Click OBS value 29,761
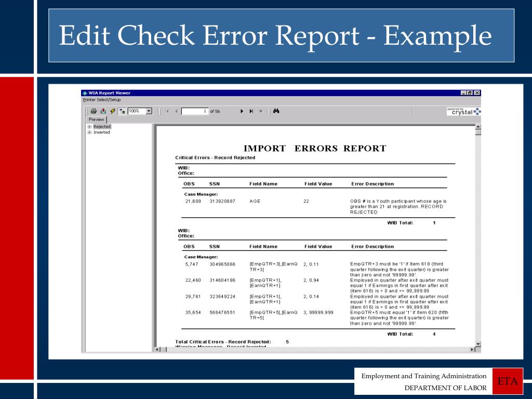This screenshot has height=399, width=532. [x=193, y=297]
